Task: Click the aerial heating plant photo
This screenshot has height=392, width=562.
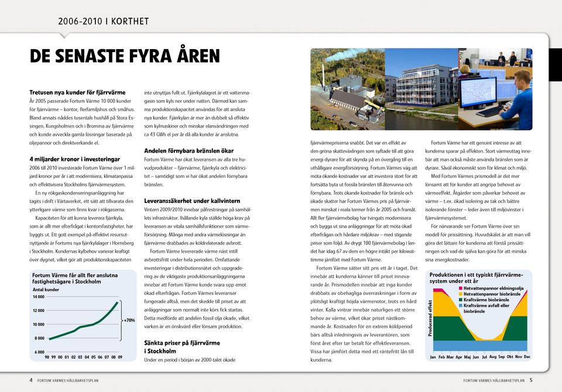Action: coord(348,89)
